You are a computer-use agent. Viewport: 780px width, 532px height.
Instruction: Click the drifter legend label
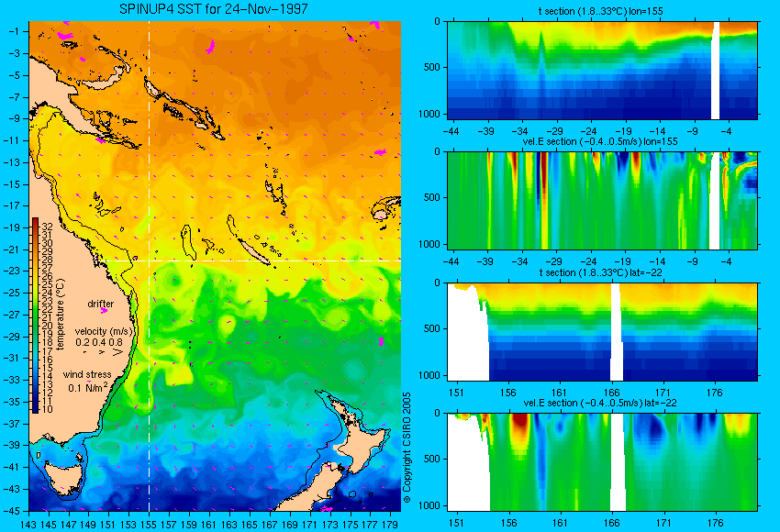pos(101,304)
